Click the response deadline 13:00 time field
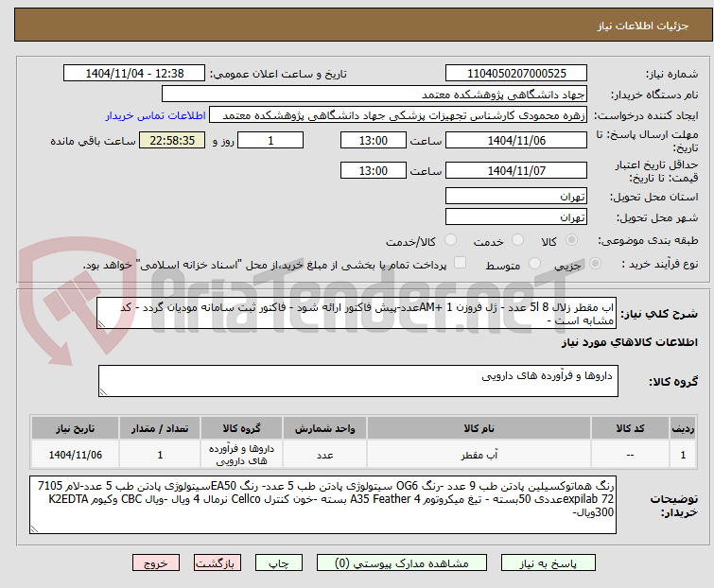 pyautogui.click(x=373, y=140)
